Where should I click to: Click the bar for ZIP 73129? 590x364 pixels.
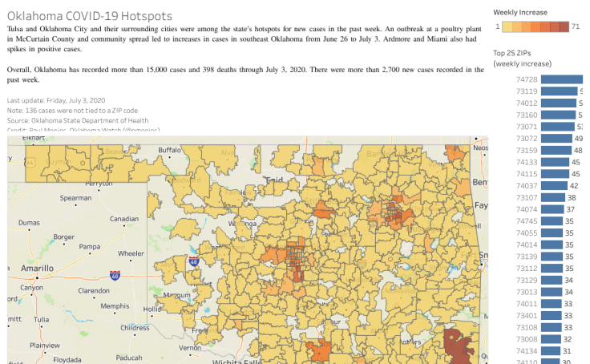click(552, 280)
